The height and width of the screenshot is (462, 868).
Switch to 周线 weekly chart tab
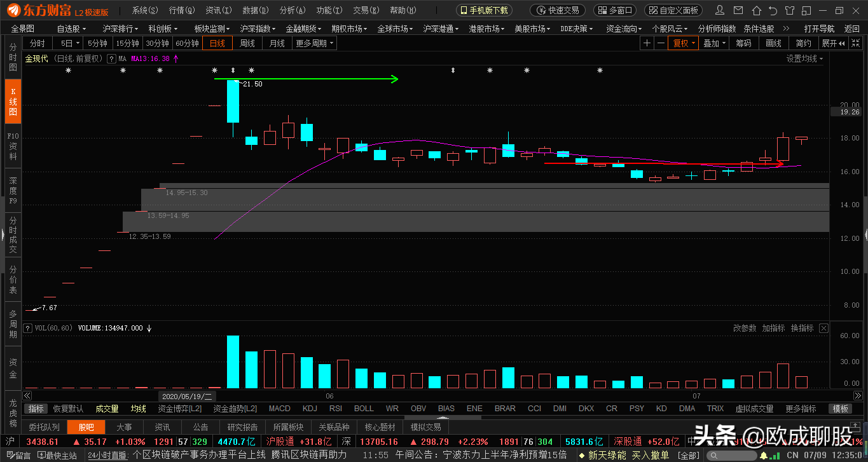(x=247, y=43)
